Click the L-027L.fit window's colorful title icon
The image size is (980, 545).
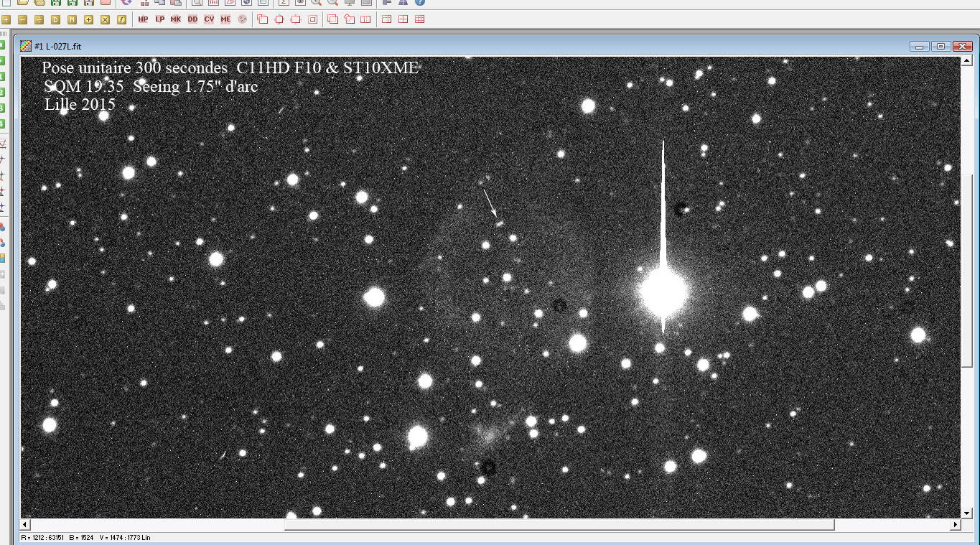pos(26,46)
